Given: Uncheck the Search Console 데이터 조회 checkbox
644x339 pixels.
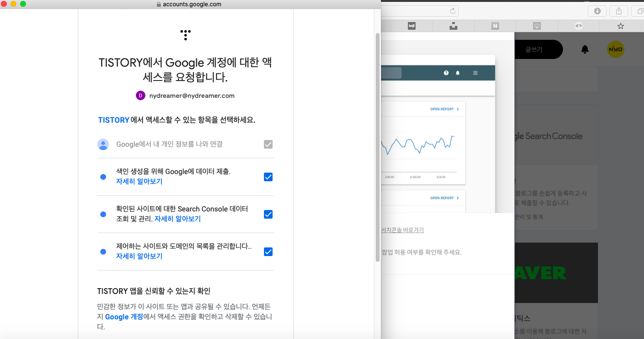Looking at the screenshot, I should tap(268, 214).
